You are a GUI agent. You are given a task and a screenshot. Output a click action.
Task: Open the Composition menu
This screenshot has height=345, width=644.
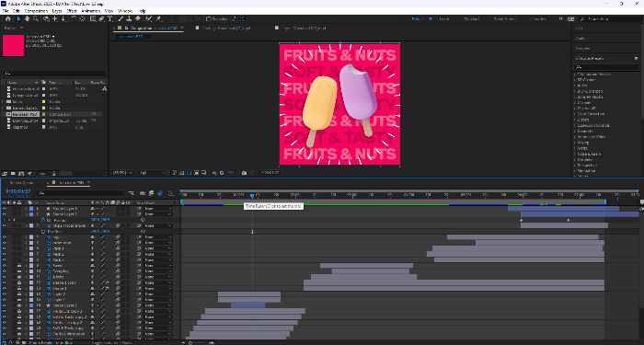[x=36, y=11]
